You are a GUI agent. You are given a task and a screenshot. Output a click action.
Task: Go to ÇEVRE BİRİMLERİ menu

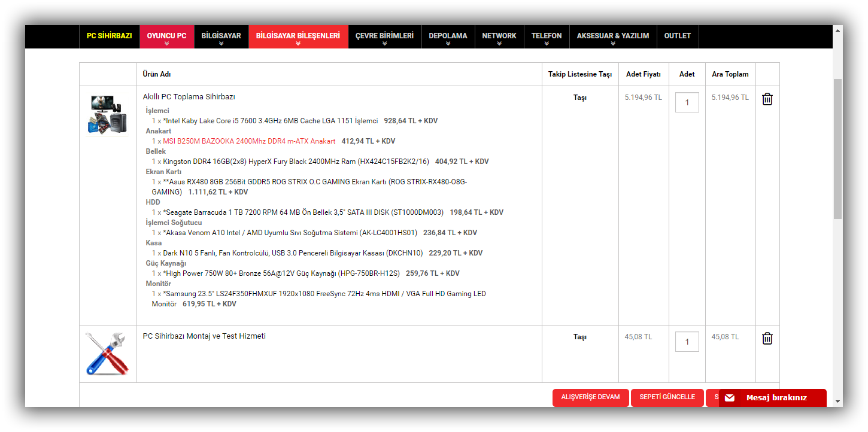pyautogui.click(x=384, y=36)
